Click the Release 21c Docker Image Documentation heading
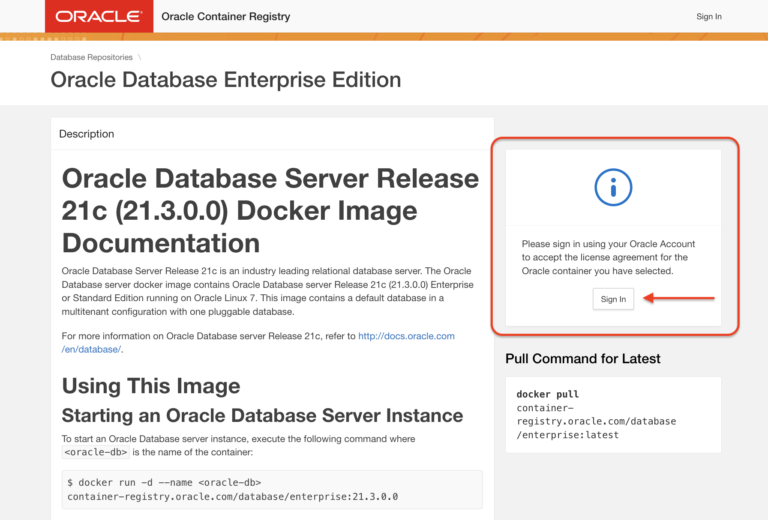This screenshot has height=520, width=768. point(270,210)
